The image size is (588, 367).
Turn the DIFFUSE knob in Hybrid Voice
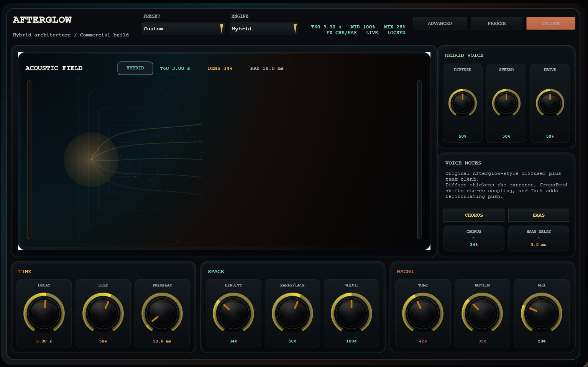[x=463, y=103]
